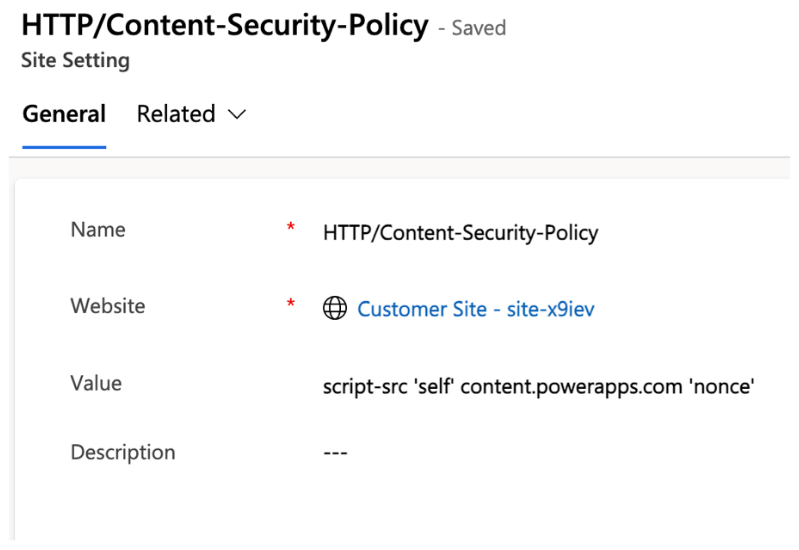This screenshot has width=799, height=550.
Task: Open the Customer Site - site-x9iev link
Action: point(476,309)
